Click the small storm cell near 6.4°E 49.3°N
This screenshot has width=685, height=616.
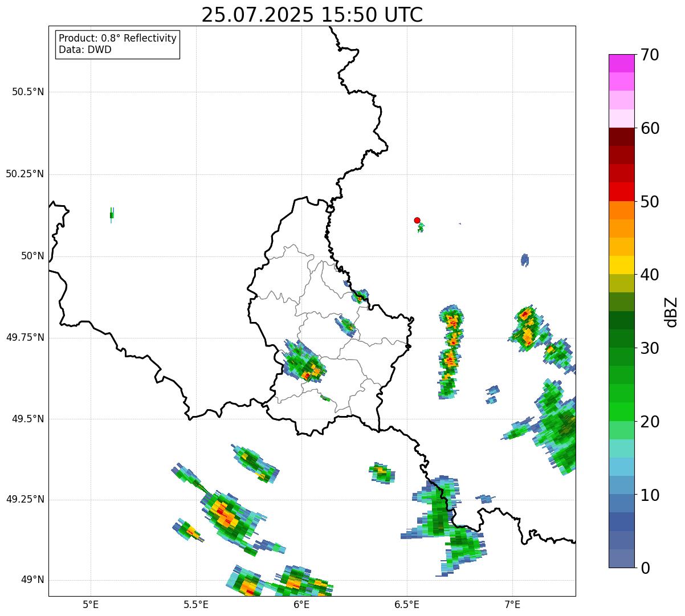point(382,473)
